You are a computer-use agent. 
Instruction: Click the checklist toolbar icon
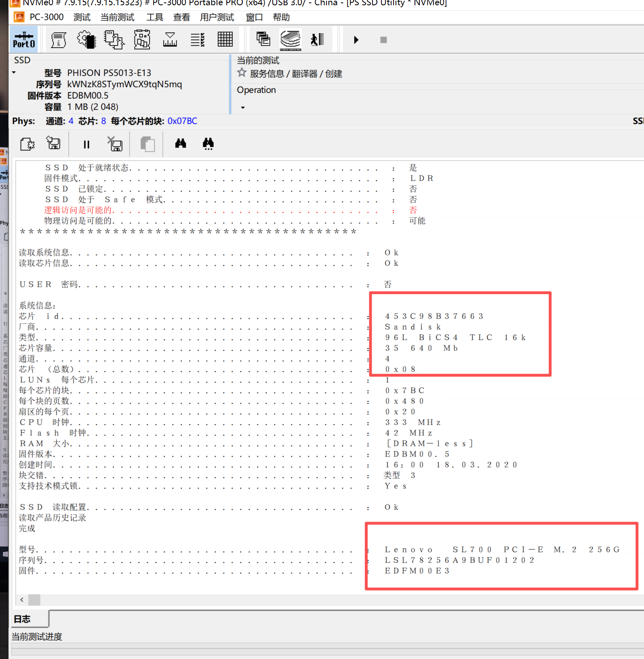198,40
